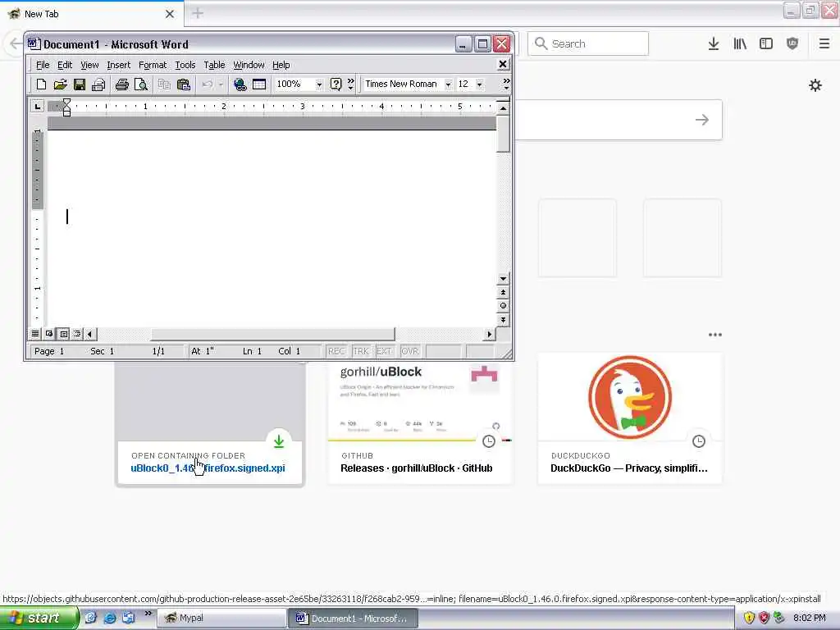Click the Word scroll left arrow
The height and width of the screenshot is (630, 840).
tap(90, 335)
